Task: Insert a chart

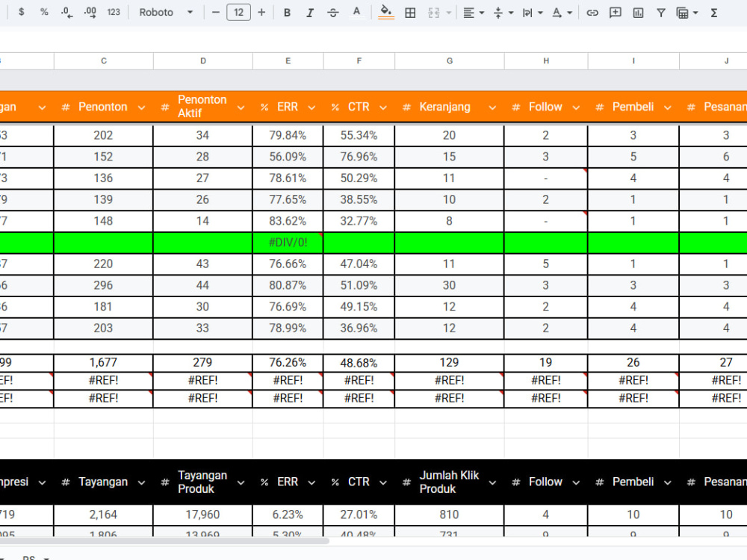Action: (x=639, y=13)
